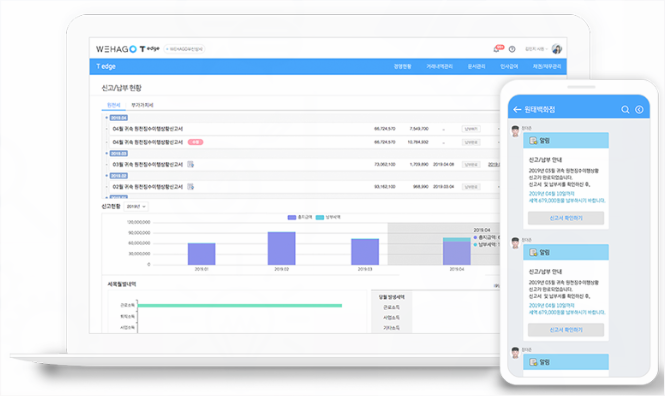Image resolution: width=665 pixels, height=396 pixels.
Task: Open the 2019년 year dropdown beside 신고현황
Action: pos(136,206)
